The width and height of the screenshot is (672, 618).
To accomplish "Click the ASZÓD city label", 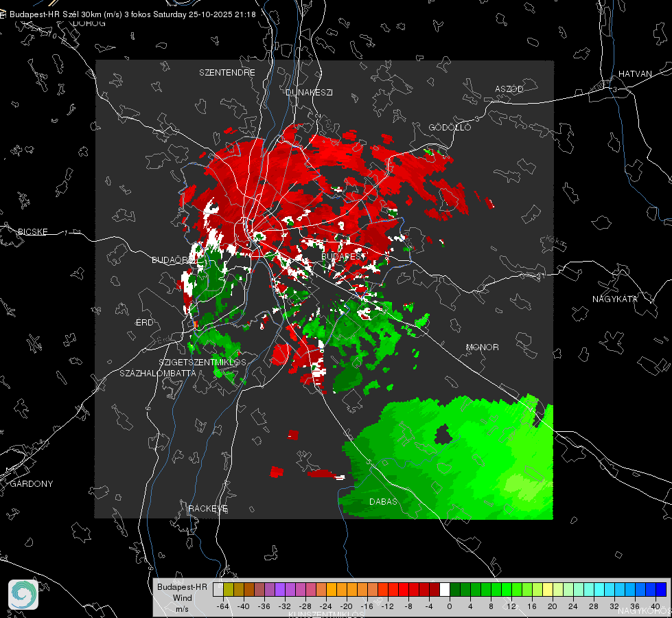I will pyautogui.click(x=509, y=89).
